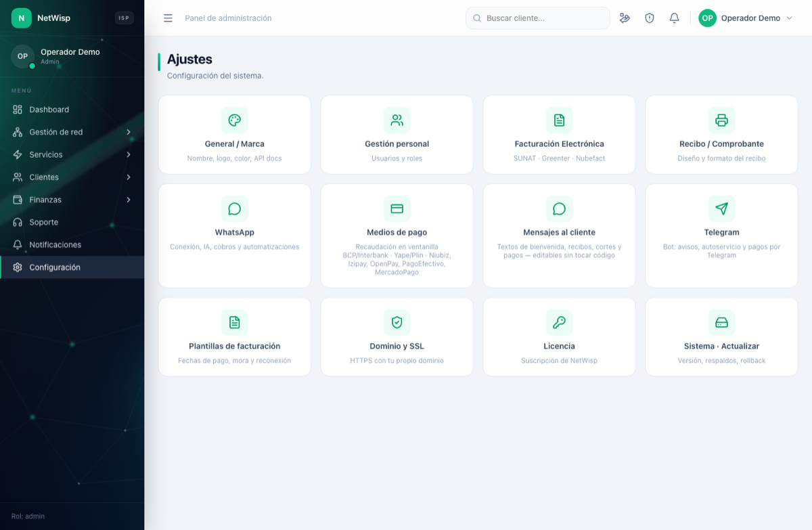
Task: Click 'Fechas de pago, mora y reconexión' text
Action: coord(235,361)
